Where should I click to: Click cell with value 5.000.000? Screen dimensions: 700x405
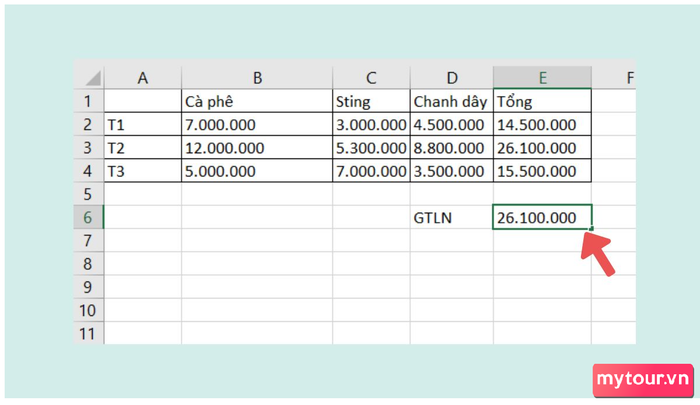[x=257, y=171]
